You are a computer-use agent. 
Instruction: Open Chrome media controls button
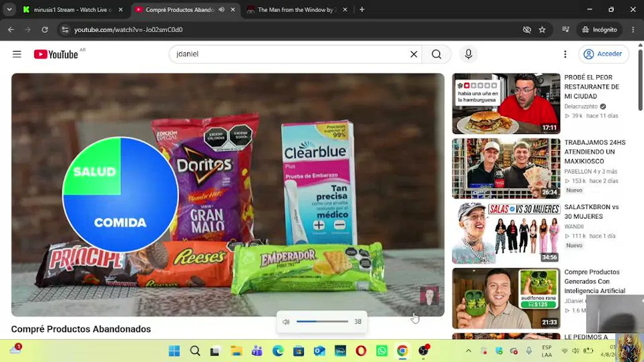(566, 30)
